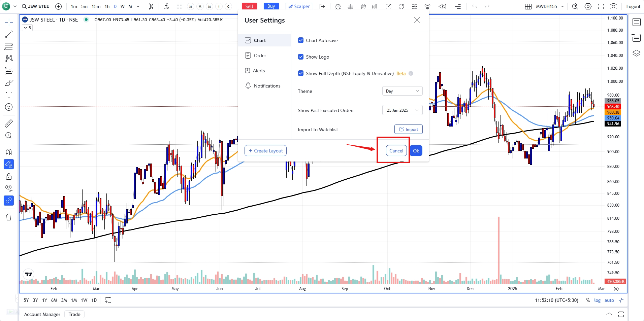
Task: Toggle hide all drawings eye icon
Action: (x=9, y=188)
